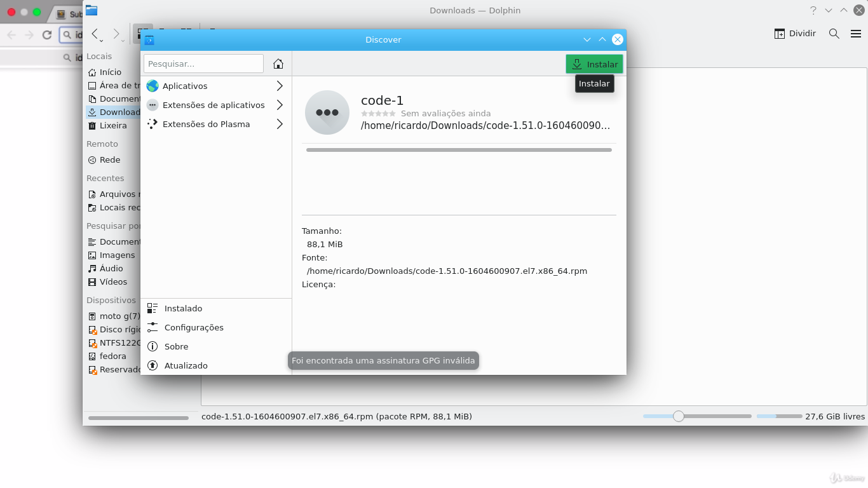
Task: Expand the Extensões de aplicativos chevron
Action: coord(280,105)
